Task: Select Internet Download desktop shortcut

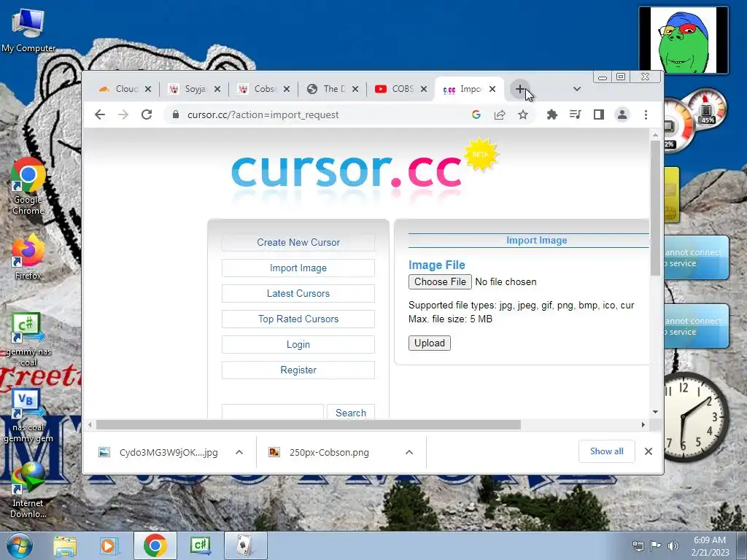Action: (28, 491)
